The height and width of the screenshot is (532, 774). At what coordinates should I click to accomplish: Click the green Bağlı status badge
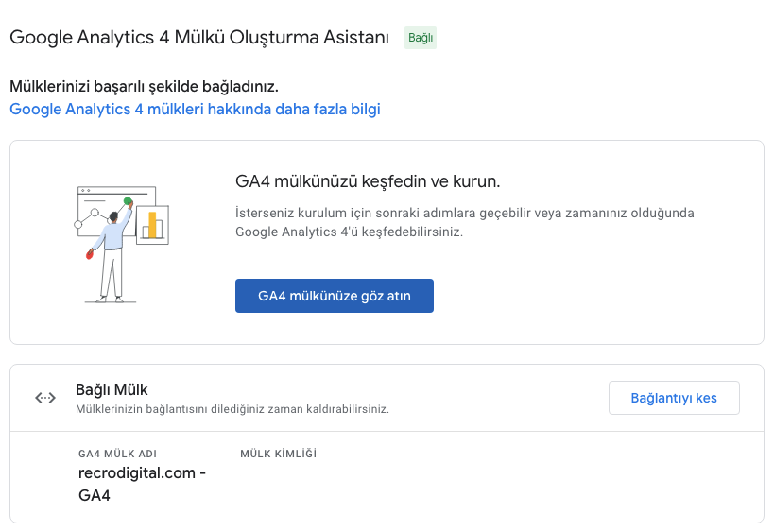tap(421, 38)
